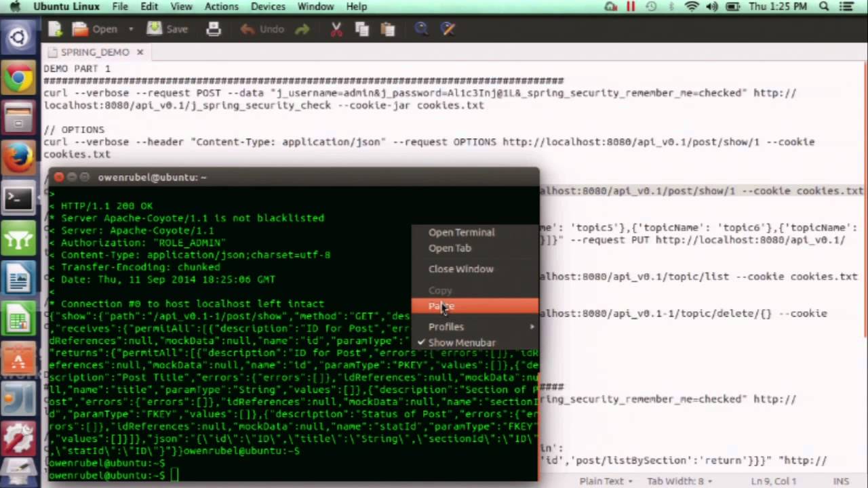
Task: Undo the last edit
Action: [x=262, y=29]
